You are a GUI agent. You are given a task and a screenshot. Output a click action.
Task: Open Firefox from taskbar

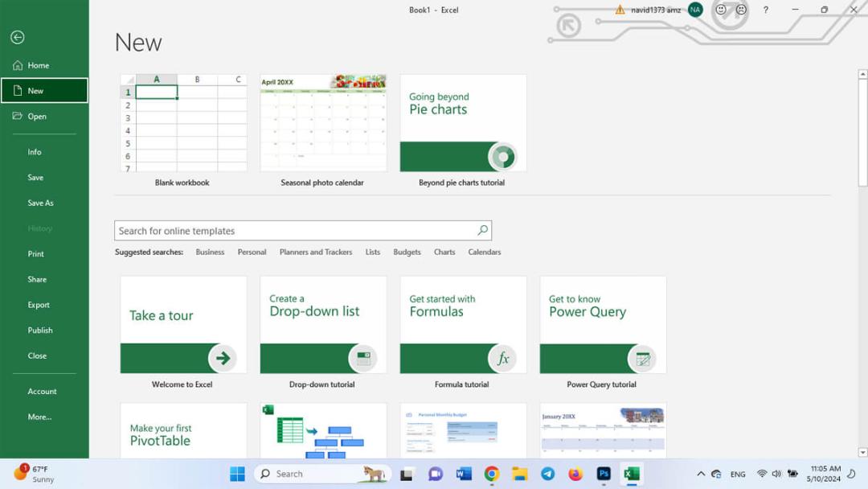[575, 474]
